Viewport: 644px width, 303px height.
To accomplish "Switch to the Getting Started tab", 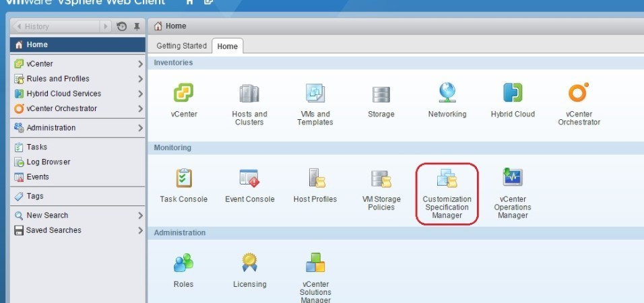I will 181,46.
